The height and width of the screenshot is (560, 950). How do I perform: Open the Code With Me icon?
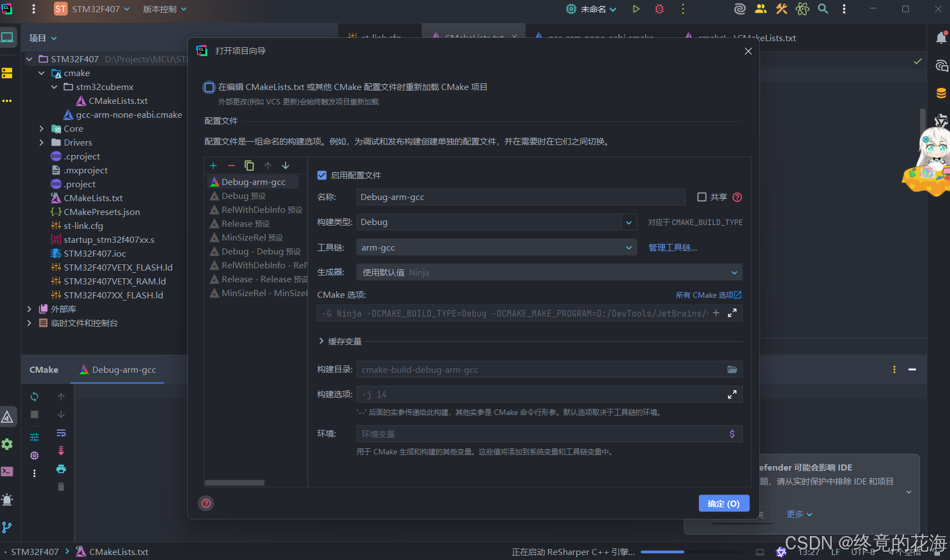tap(761, 9)
